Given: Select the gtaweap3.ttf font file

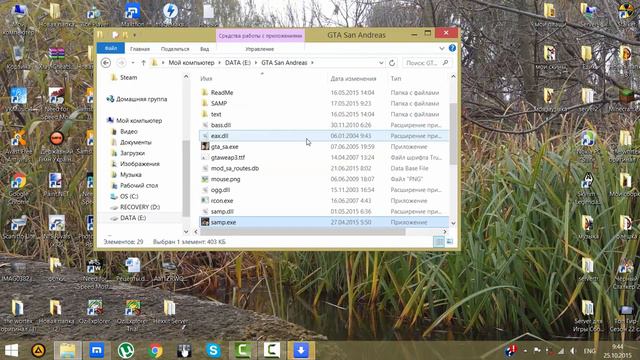Looking at the screenshot, I should (227, 158).
